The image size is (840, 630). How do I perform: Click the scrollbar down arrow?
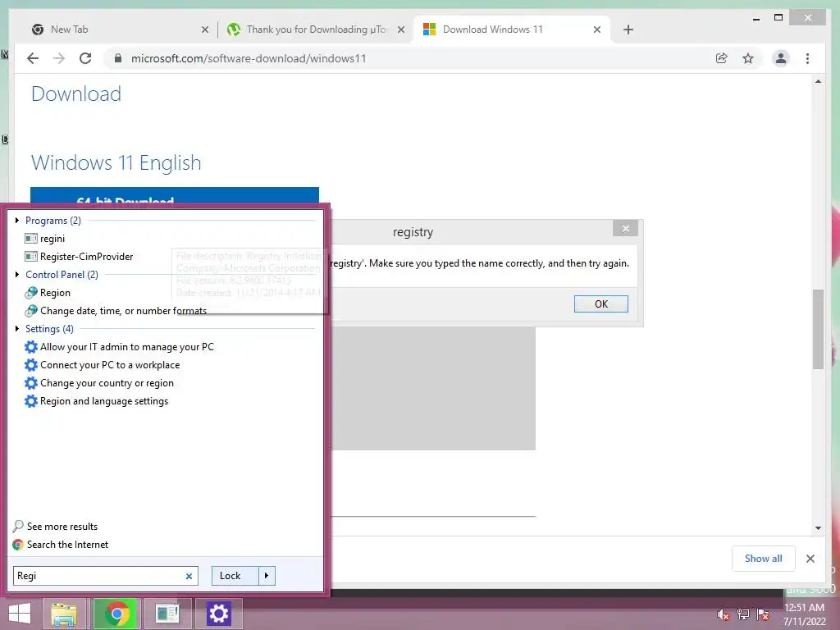pos(818,527)
